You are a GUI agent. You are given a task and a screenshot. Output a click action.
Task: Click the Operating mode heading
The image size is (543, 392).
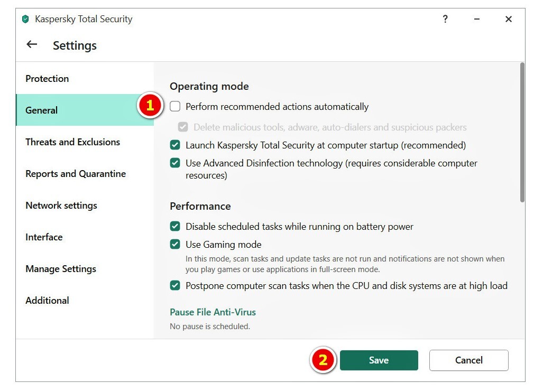point(209,86)
